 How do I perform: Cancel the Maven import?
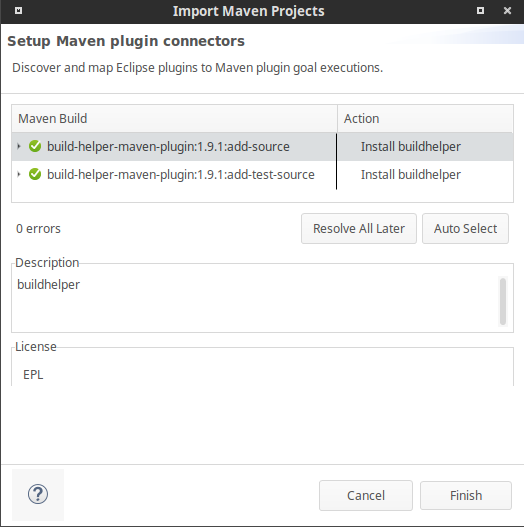coord(366,495)
